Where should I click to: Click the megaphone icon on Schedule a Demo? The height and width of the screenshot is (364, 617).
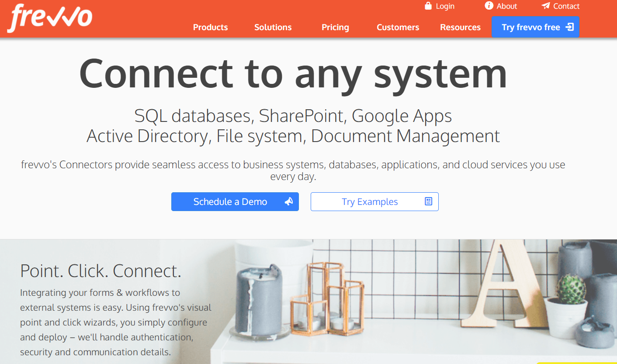click(289, 201)
